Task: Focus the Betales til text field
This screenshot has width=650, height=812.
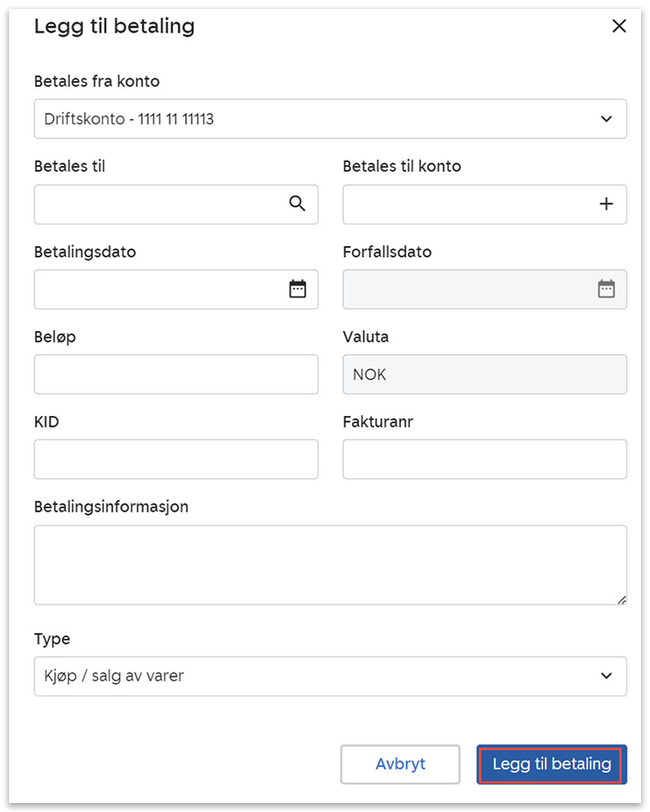Action: [158, 204]
